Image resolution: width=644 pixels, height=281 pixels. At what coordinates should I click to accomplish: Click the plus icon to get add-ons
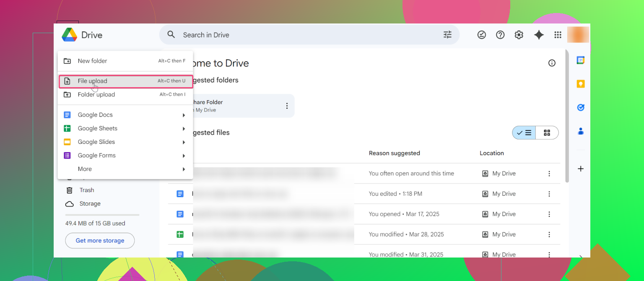[581, 169]
